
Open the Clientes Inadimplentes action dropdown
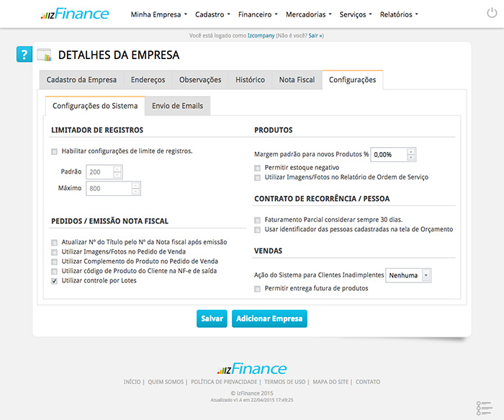(x=408, y=275)
